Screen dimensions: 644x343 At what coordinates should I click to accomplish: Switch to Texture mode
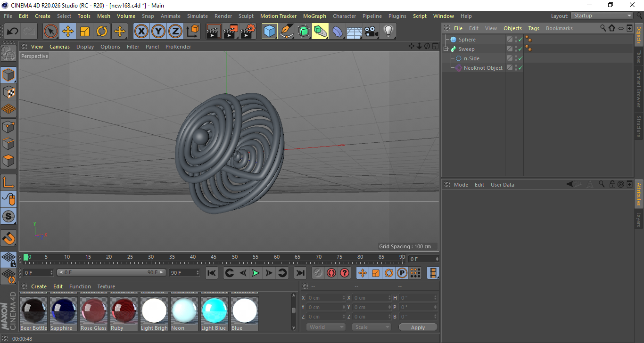(x=8, y=92)
